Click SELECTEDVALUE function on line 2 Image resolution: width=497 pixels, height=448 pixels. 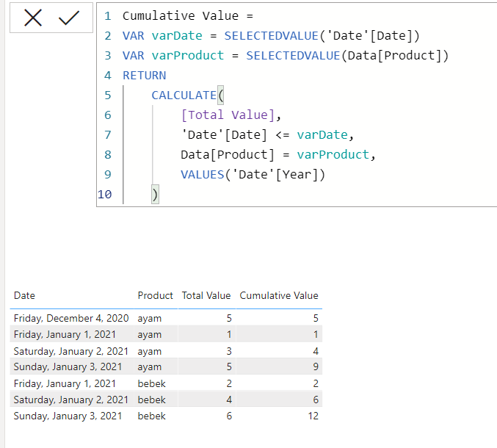click(272, 35)
